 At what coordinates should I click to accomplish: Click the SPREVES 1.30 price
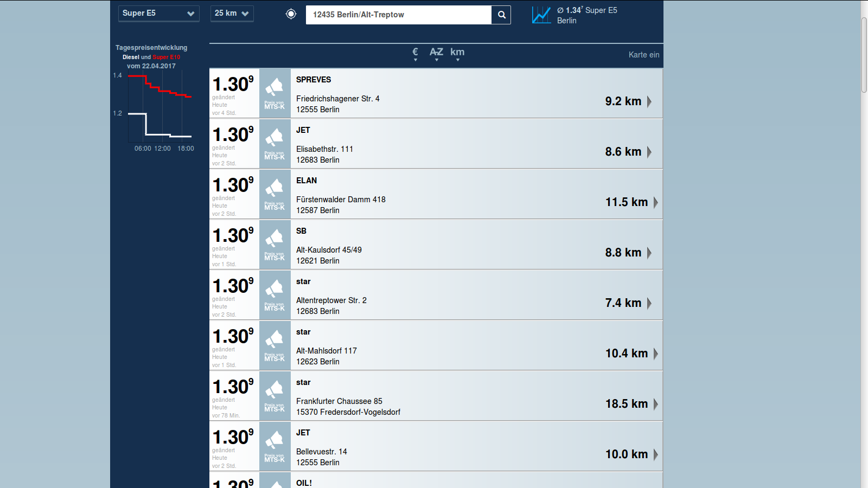[x=233, y=84]
